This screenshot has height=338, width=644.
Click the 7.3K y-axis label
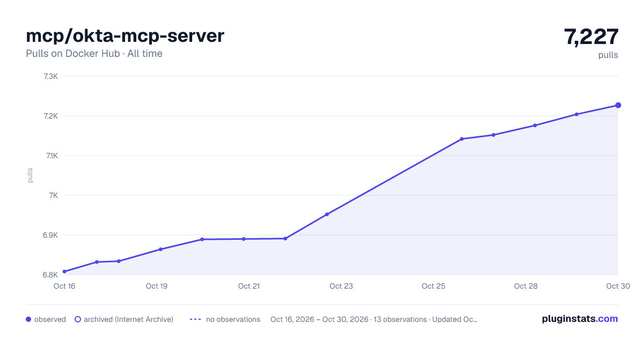(x=50, y=76)
